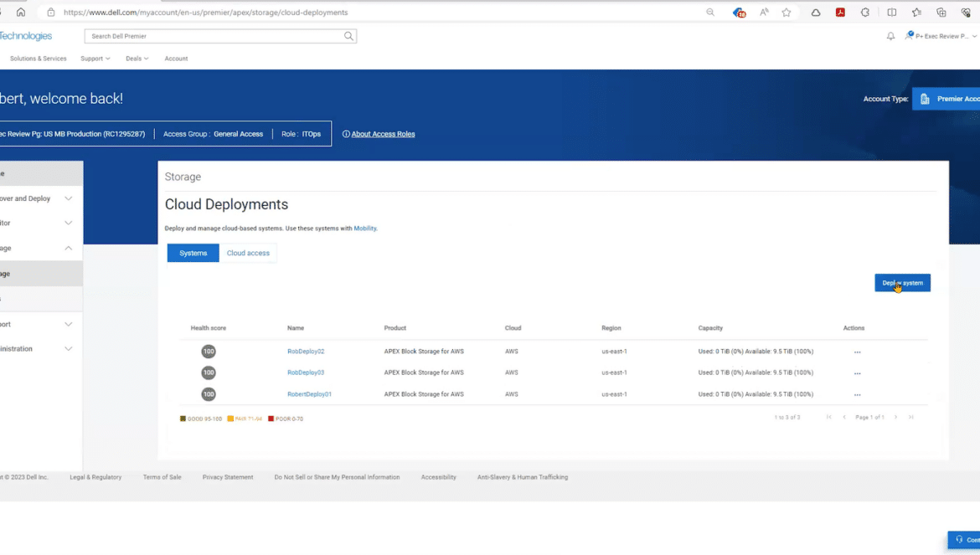Go to previous page of table
Viewport: 980px width, 555px height.
coord(844,417)
